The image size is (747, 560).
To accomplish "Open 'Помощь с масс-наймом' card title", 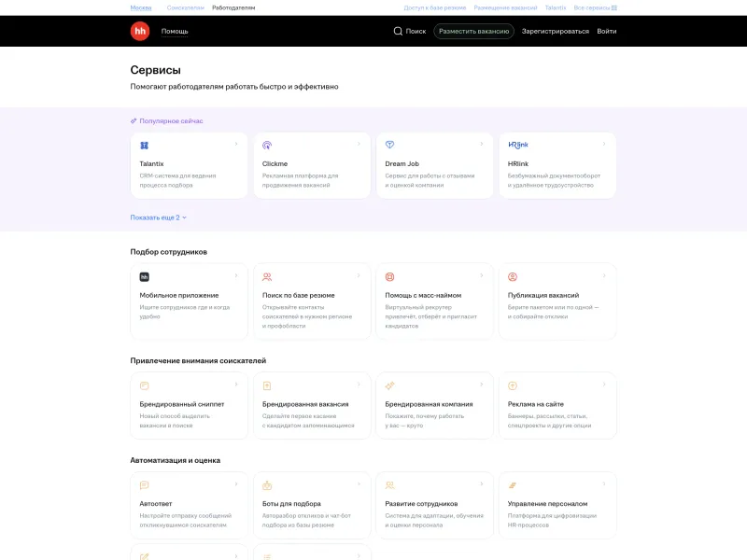I will click(423, 295).
